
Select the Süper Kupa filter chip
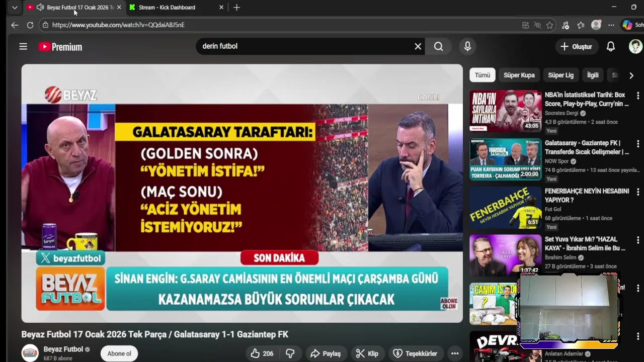[x=519, y=75]
